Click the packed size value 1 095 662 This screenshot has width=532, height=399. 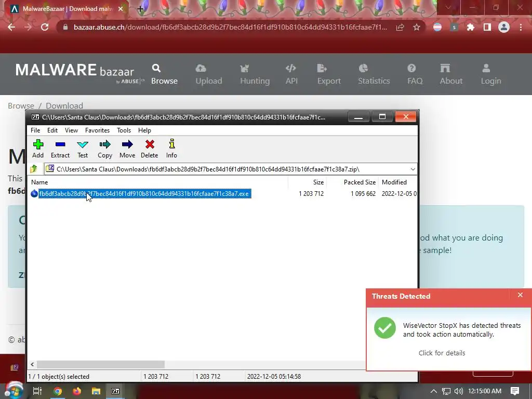coord(363,194)
